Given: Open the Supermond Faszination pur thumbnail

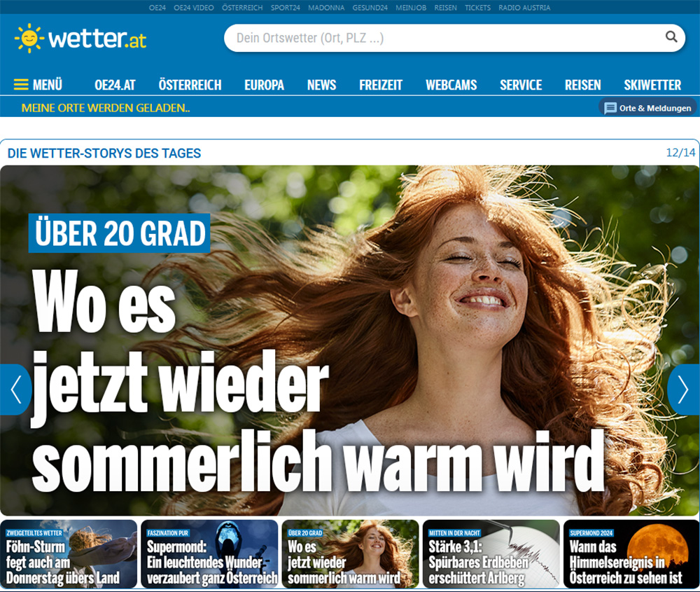Looking at the screenshot, I should coord(209,554).
